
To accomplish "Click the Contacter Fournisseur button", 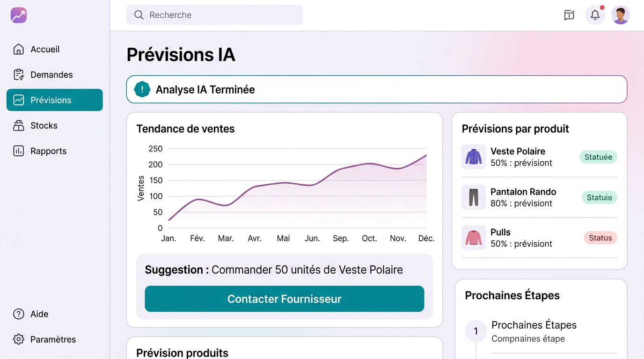I will (x=285, y=299).
